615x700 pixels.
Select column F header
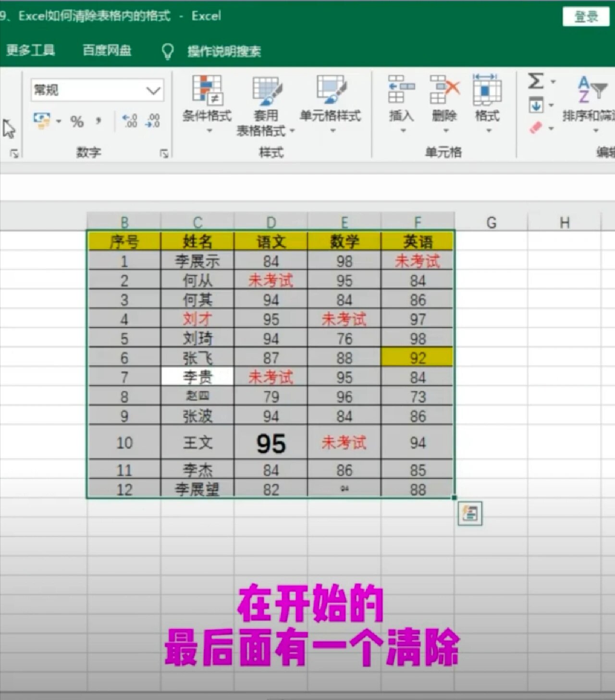coord(418,222)
